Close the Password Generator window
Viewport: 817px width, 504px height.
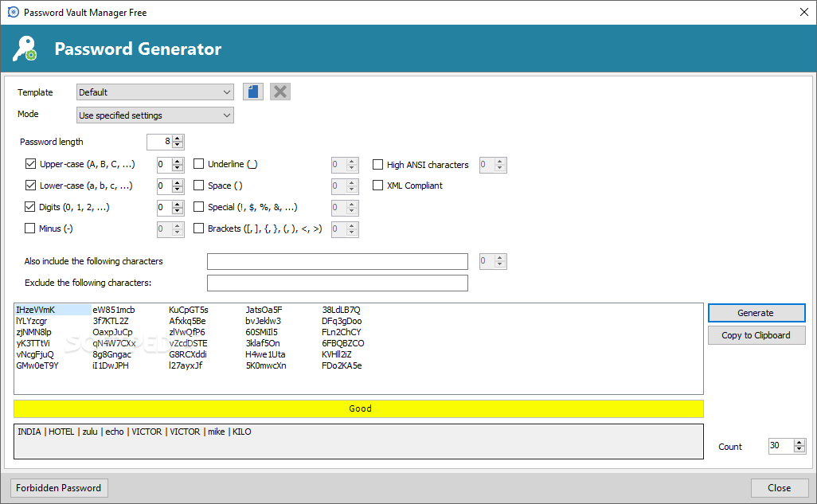pyautogui.click(x=804, y=12)
